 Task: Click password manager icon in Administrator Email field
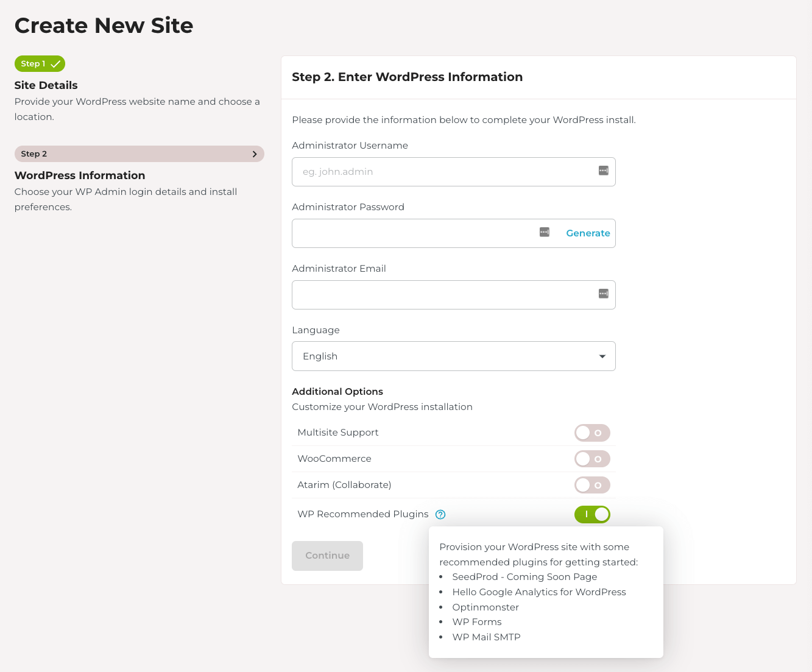(604, 294)
